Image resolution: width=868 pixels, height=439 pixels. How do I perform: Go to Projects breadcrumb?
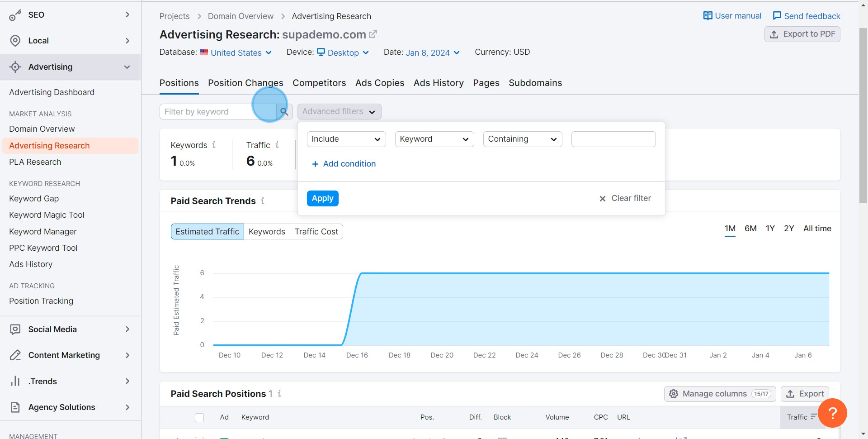tap(175, 16)
